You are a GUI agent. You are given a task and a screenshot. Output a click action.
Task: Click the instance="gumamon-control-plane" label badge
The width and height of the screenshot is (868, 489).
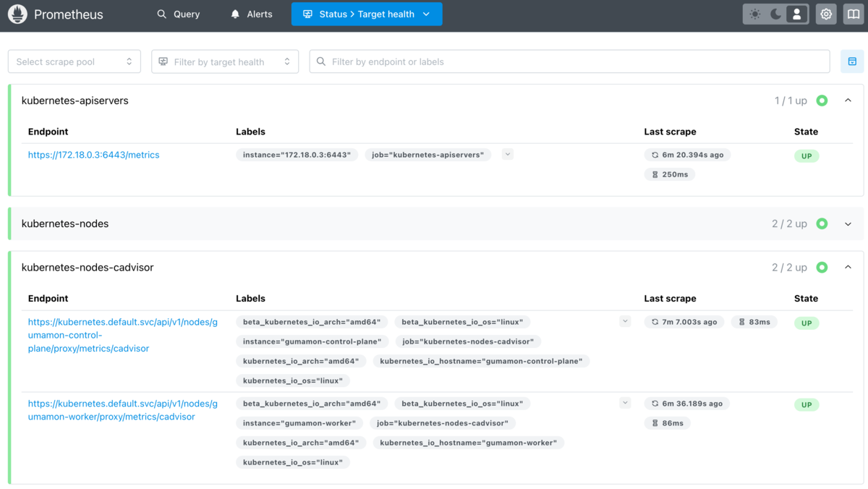pyautogui.click(x=312, y=341)
